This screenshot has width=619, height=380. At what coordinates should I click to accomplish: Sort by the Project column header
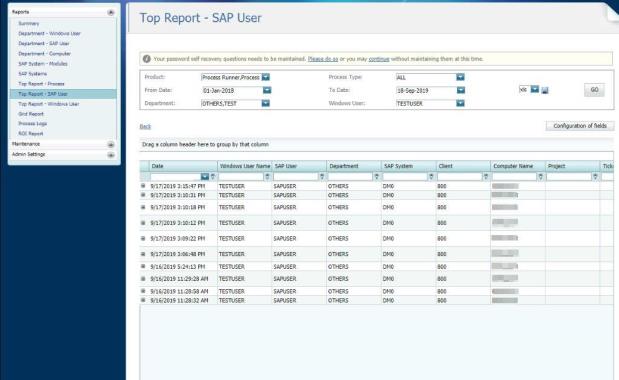click(573, 166)
